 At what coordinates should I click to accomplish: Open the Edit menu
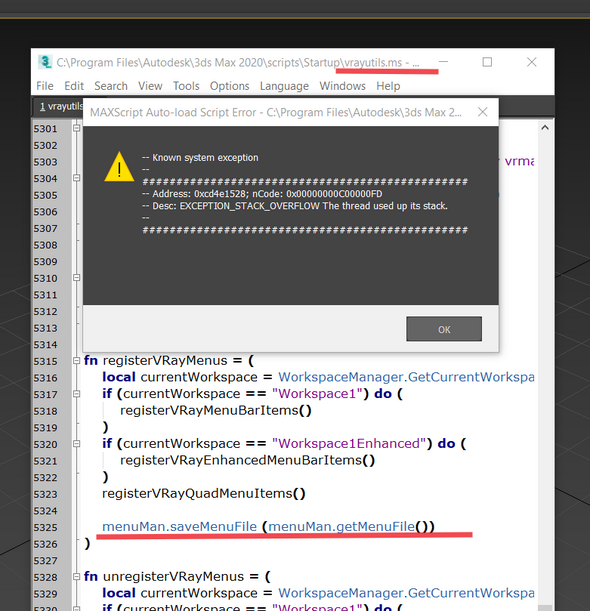[x=74, y=86]
